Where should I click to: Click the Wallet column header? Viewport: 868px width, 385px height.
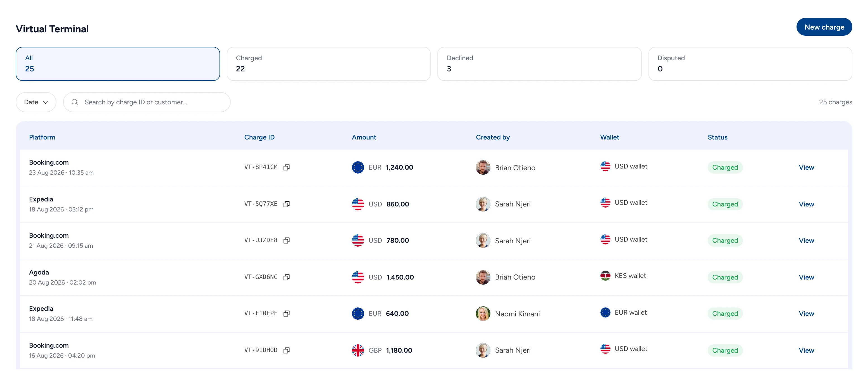click(x=610, y=137)
